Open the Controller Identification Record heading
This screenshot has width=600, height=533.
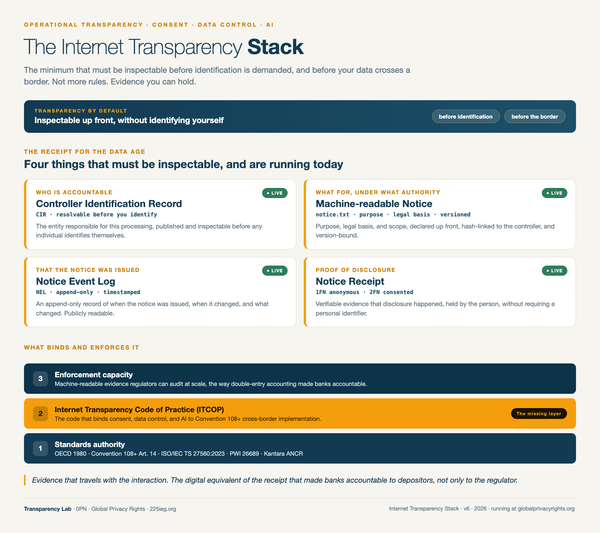tap(109, 204)
